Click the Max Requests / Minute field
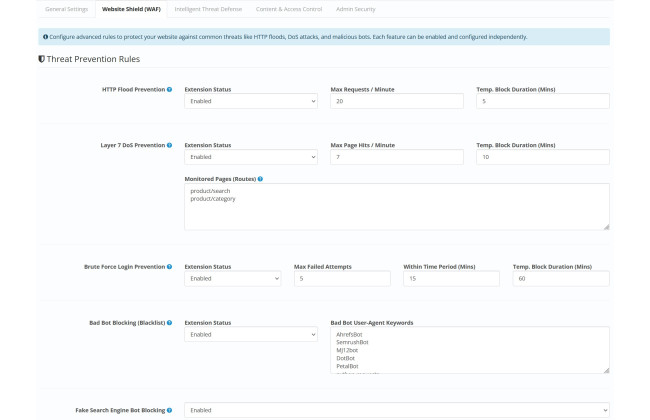This screenshot has width=650, height=420. click(397, 101)
